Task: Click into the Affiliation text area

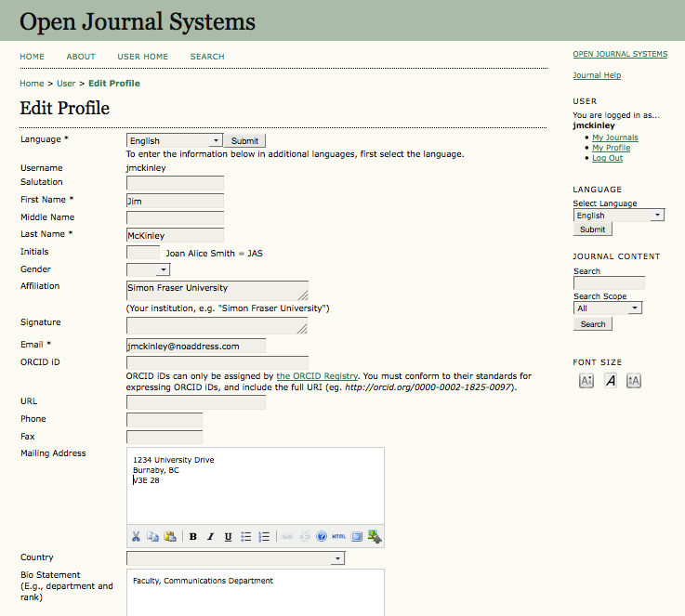Action: 217,291
